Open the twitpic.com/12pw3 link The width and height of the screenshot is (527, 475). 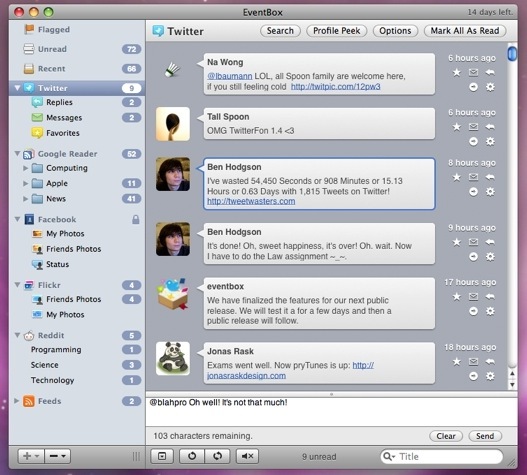[x=335, y=87]
